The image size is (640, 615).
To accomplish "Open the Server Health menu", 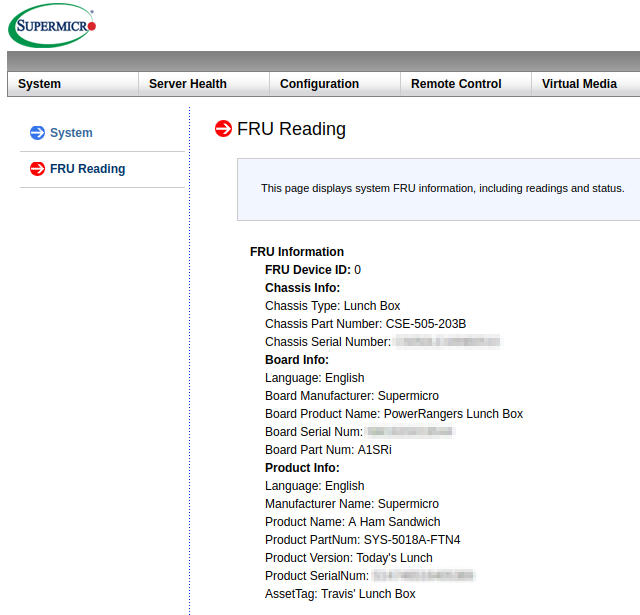I will pyautogui.click(x=188, y=84).
